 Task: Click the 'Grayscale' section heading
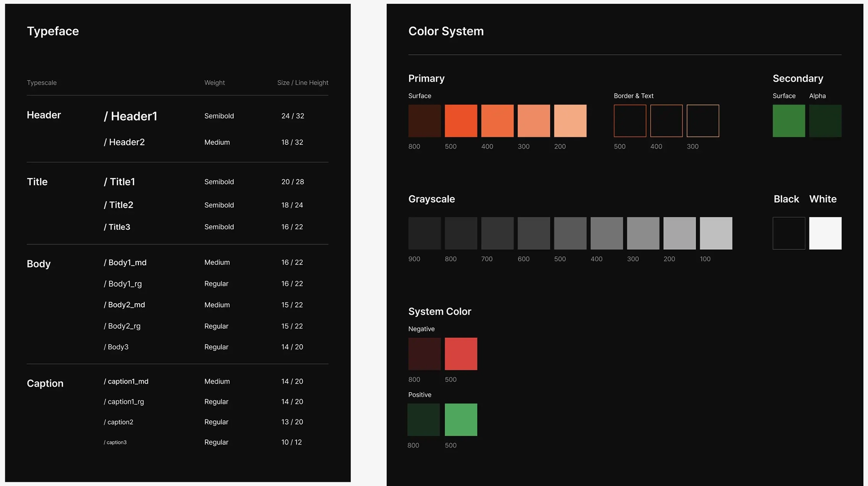click(431, 199)
